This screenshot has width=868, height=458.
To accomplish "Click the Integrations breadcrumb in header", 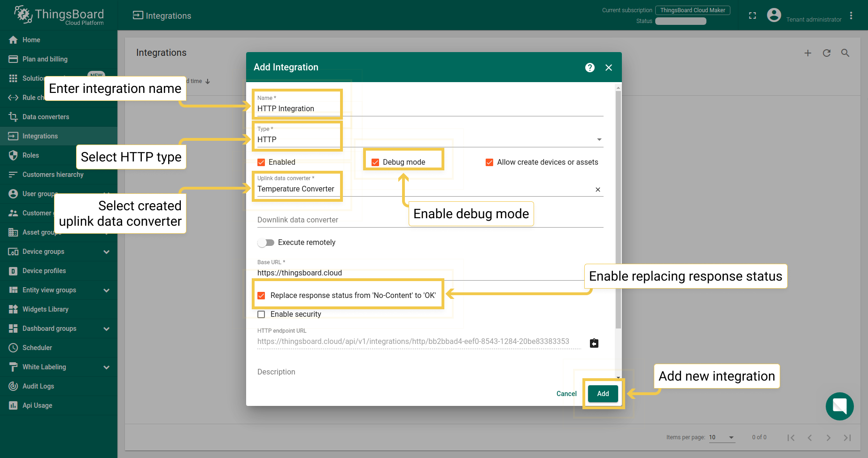I will (162, 15).
